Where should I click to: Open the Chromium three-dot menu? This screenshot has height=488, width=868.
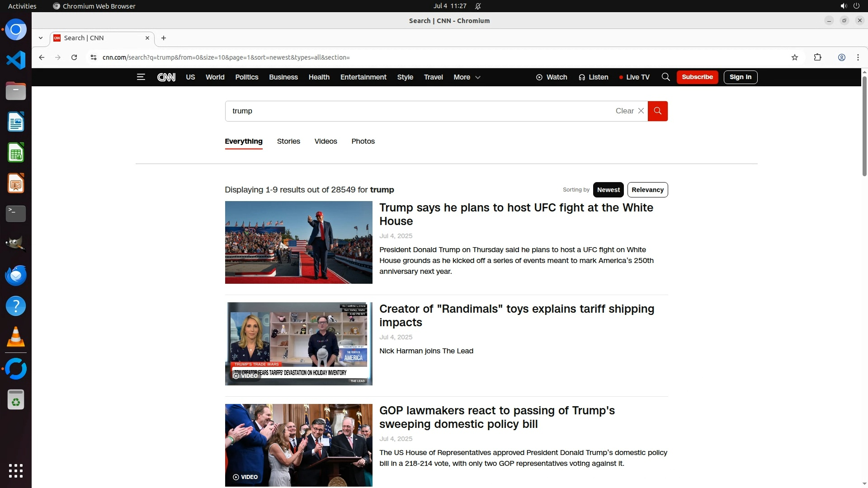click(x=858, y=57)
